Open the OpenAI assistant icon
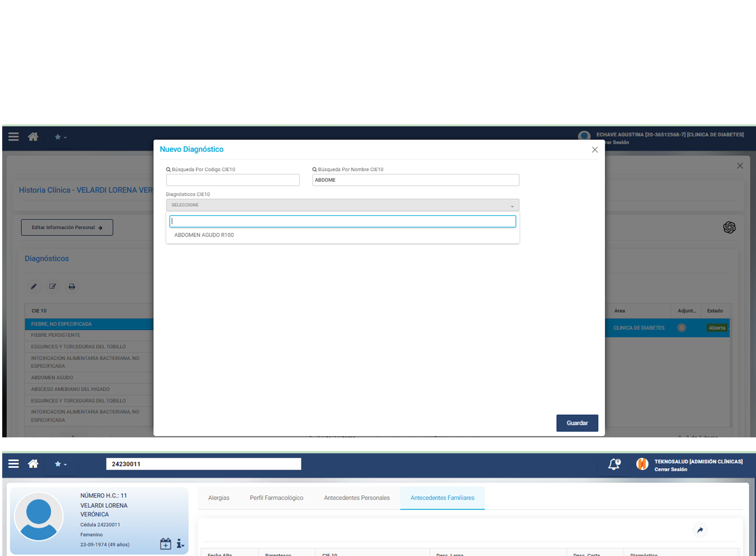Image resolution: width=756 pixels, height=556 pixels. [729, 228]
